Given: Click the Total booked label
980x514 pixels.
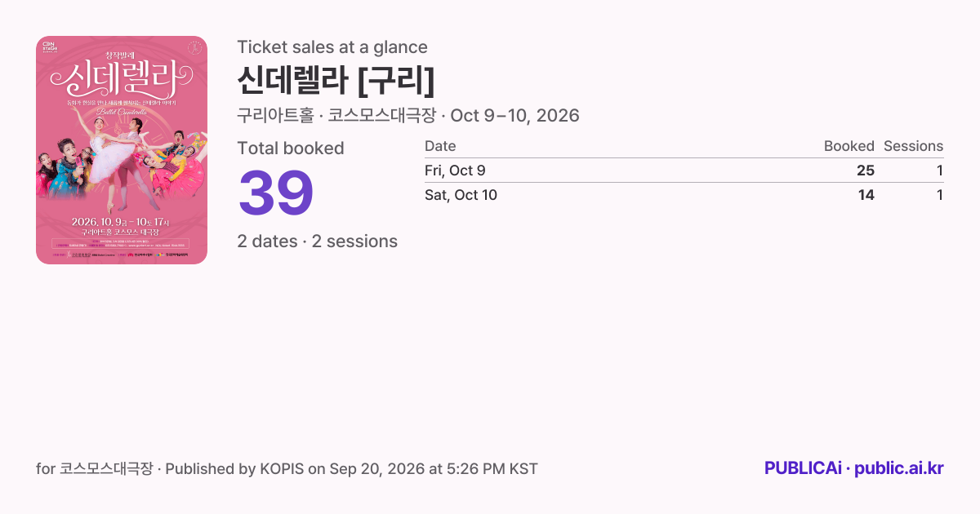Looking at the screenshot, I should [x=291, y=148].
